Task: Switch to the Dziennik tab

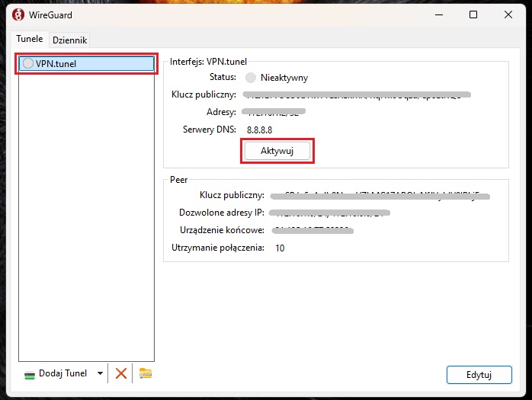Action: pyautogui.click(x=70, y=40)
